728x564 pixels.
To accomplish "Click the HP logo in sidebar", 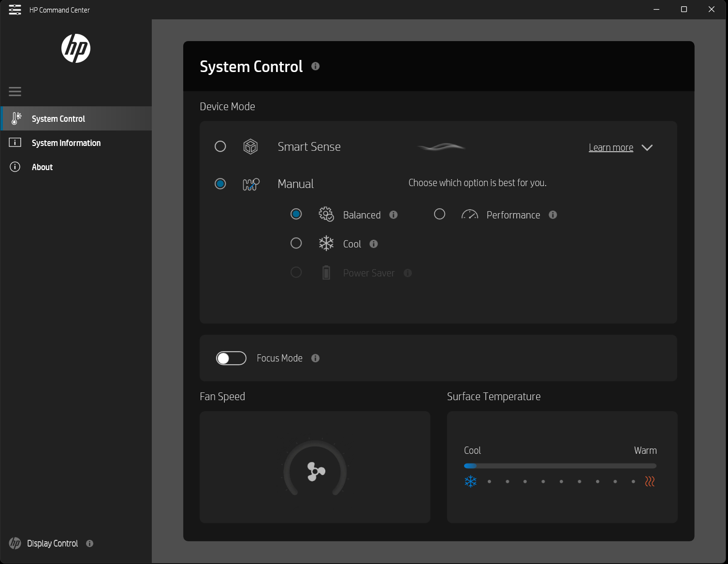I will tap(76, 48).
